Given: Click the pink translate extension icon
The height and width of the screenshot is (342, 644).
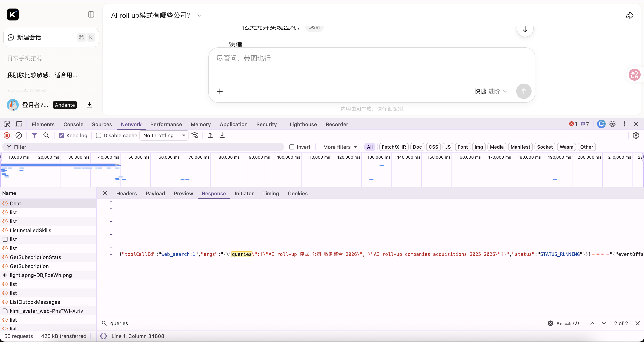Looking at the screenshot, I should coord(634,74).
